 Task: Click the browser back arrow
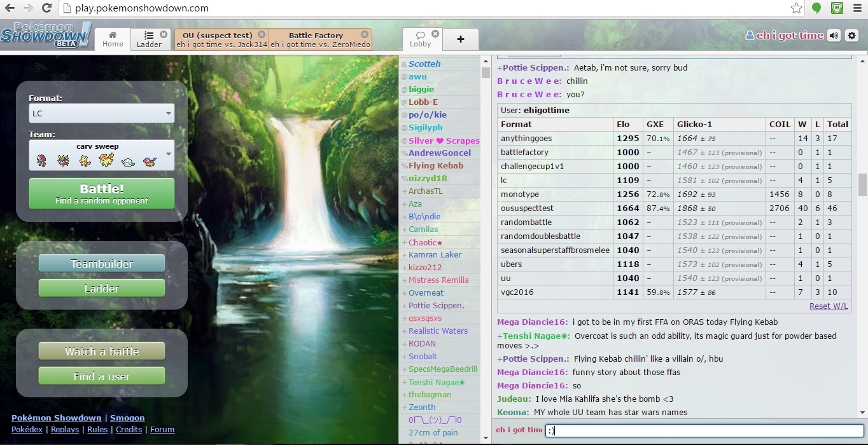(x=10, y=8)
